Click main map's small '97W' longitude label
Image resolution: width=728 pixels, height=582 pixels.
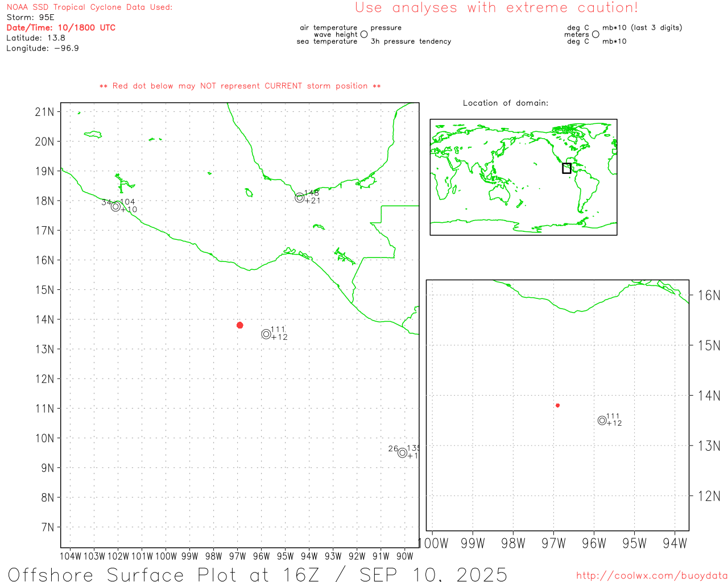tap(238, 556)
